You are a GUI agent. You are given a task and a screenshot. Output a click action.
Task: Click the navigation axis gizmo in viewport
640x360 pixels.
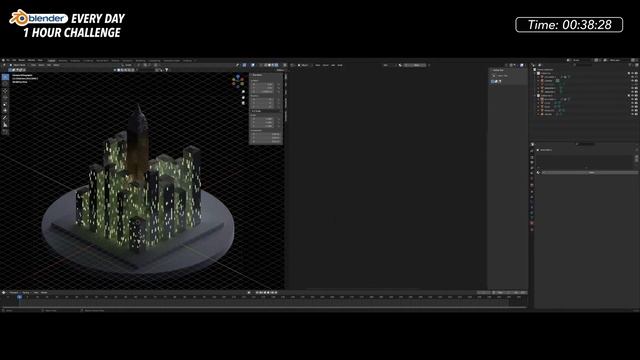(238, 81)
